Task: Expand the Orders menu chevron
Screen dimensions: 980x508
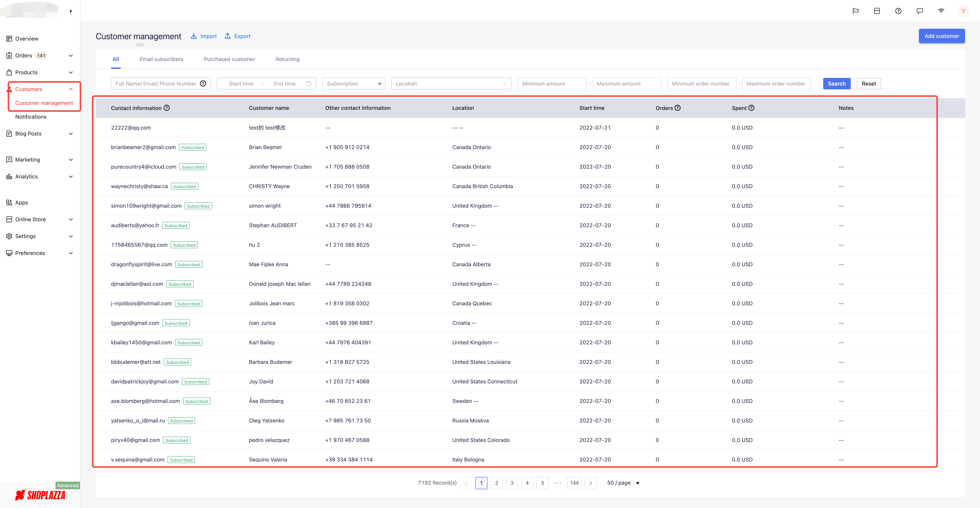Action: [71, 56]
